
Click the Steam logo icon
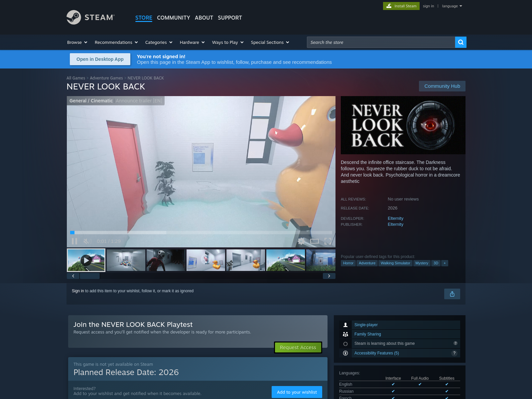click(x=74, y=17)
